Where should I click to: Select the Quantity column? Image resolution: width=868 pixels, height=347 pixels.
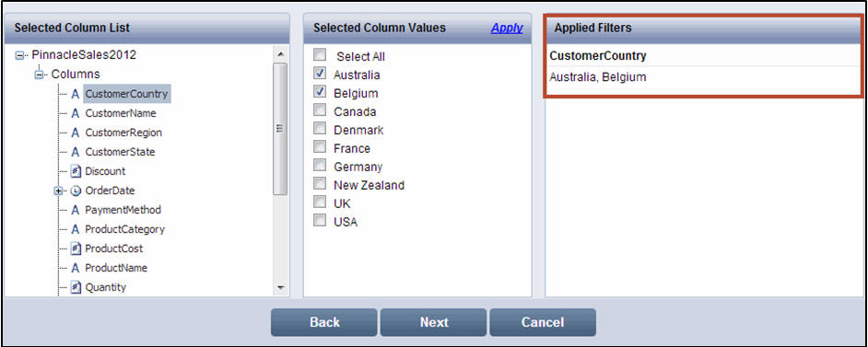tap(105, 287)
